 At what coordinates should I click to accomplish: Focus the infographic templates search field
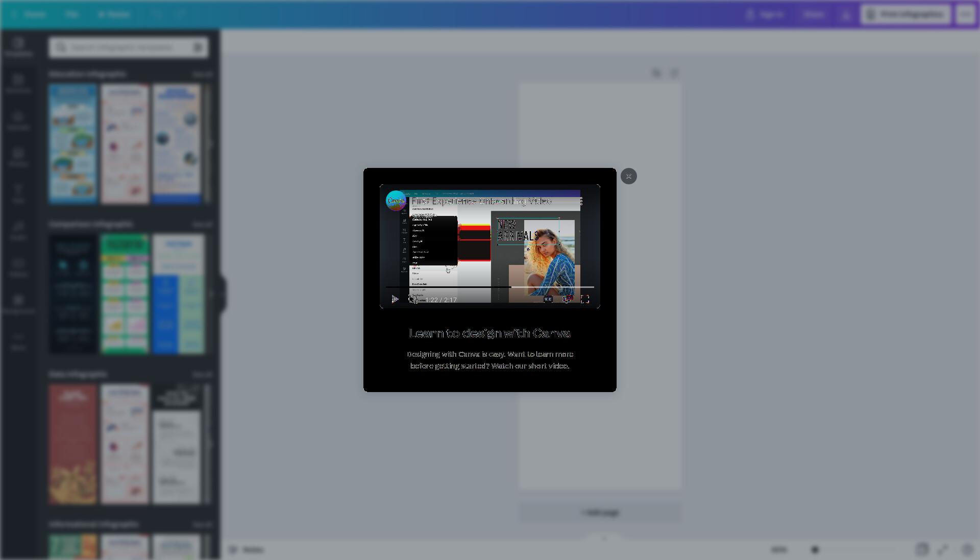(x=129, y=47)
